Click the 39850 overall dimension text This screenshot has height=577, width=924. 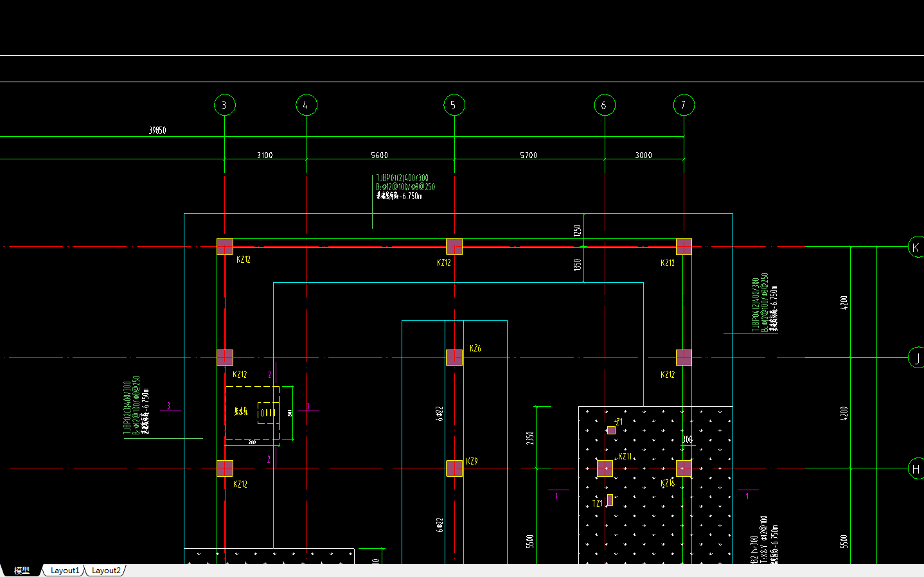(x=157, y=130)
